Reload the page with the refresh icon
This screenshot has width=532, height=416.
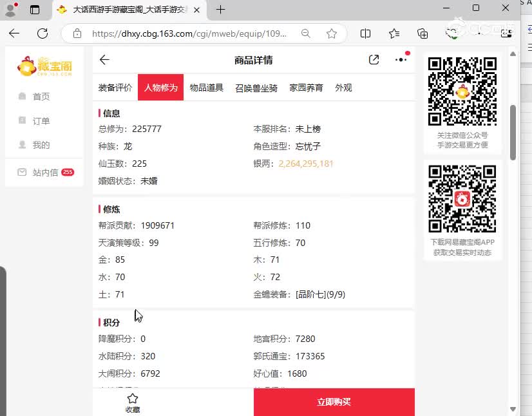[43, 33]
